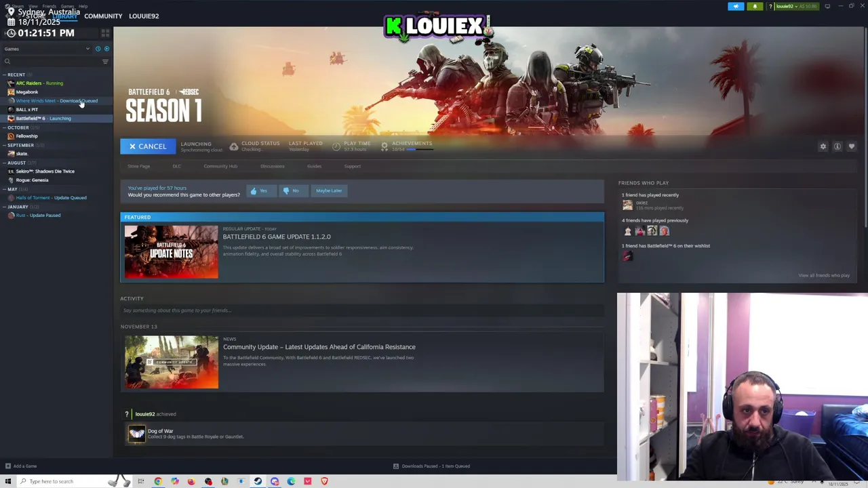
Task: Click oxiez friend avatar
Action: coord(627,205)
